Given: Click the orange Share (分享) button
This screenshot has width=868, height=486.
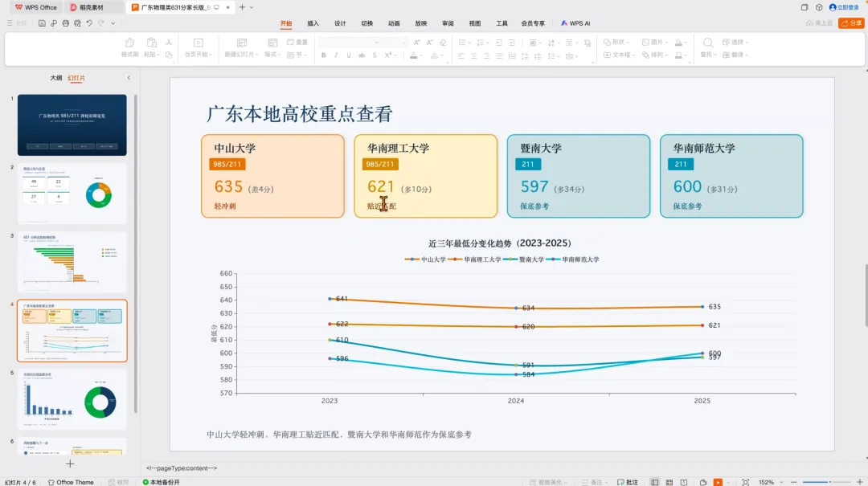Looking at the screenshot, I should pyautogui.click(x=851, y=23).
